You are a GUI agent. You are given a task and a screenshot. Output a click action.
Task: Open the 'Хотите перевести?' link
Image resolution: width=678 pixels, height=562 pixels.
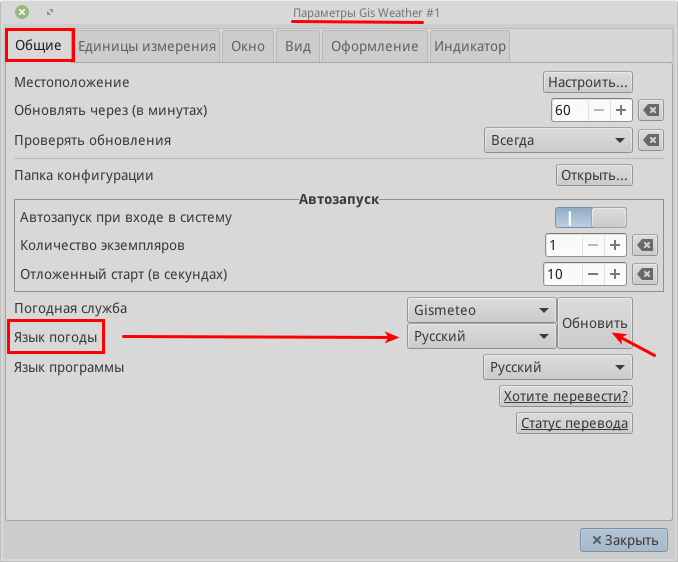point(566,396)
